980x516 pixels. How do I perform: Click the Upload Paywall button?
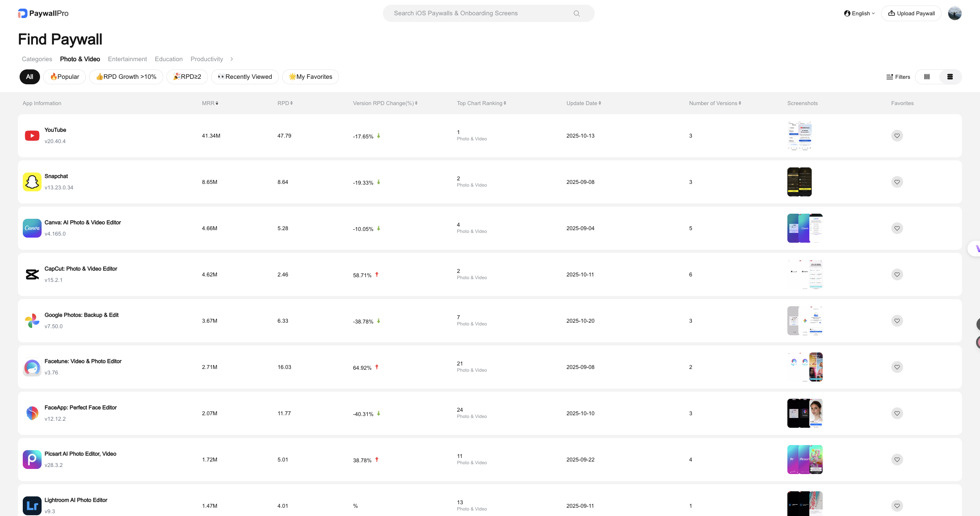coord(911,13)
